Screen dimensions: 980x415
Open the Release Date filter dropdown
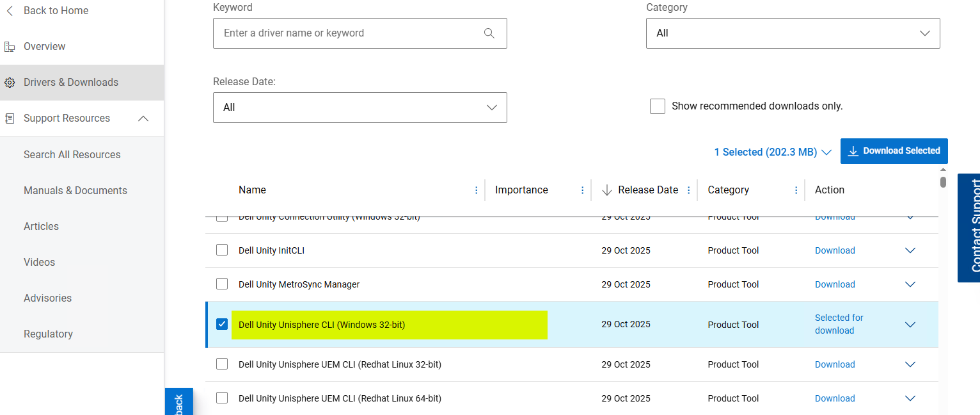(360, 108)
